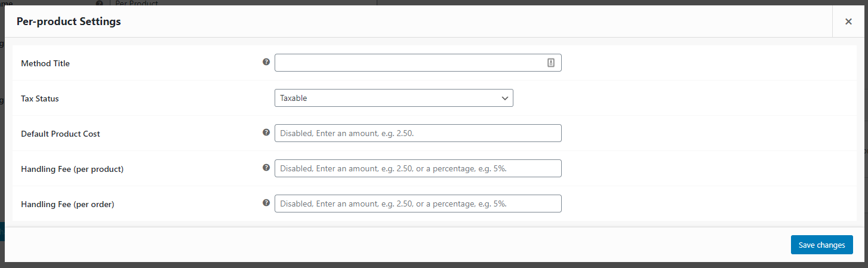Click help icon for Handling Fee (per order)
The height and width of the screenshot is (268, 868).
click(x=266, y=203)
